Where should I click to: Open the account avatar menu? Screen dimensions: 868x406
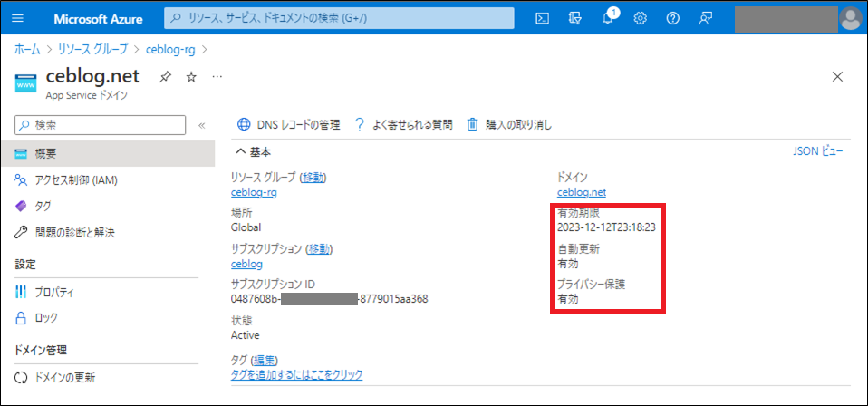850,19
